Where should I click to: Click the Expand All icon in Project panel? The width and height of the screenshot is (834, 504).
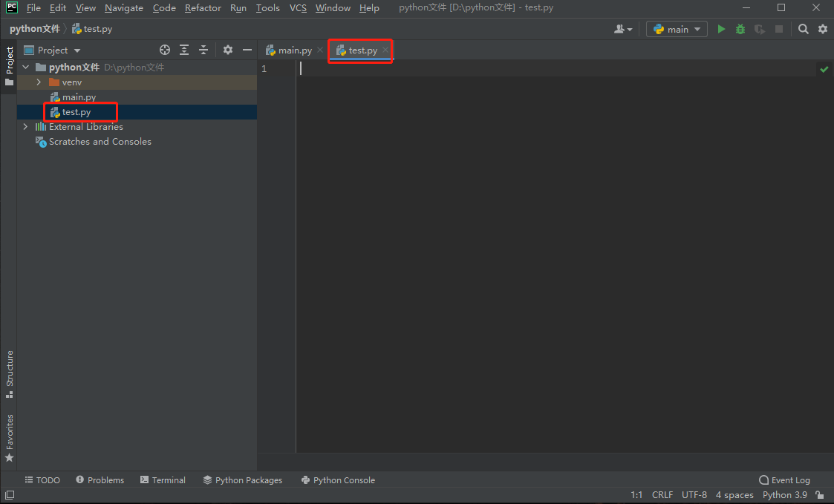pyautogui.click(x=184, y=50)
